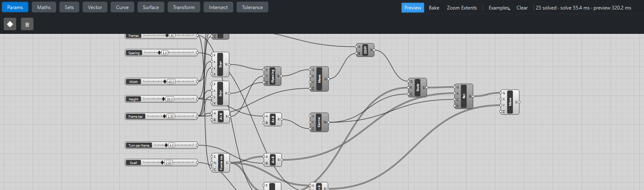Select the A×B node feeding Centre
Viewport: 644px width, 190px height.
(273, 119)
